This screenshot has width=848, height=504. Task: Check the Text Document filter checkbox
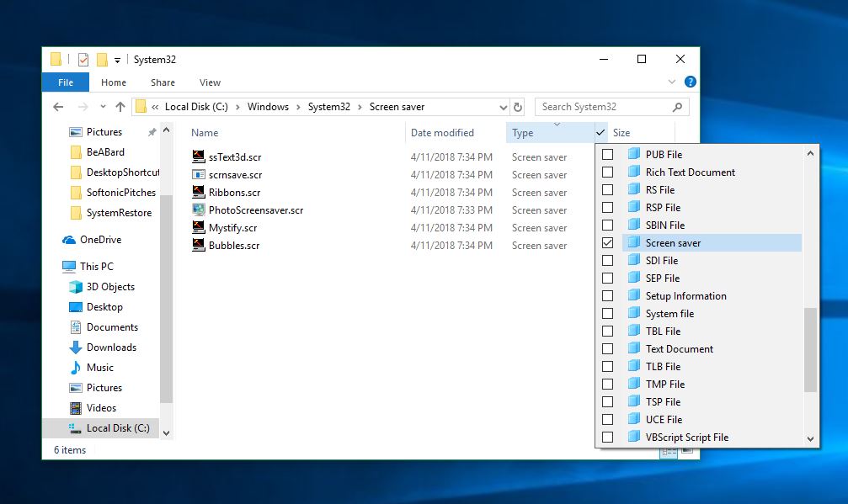(x=607, y=349)
